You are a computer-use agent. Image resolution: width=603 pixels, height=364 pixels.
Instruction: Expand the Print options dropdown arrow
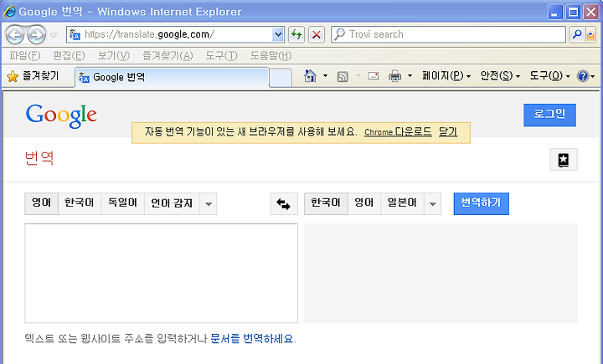[x=410, y=76]
